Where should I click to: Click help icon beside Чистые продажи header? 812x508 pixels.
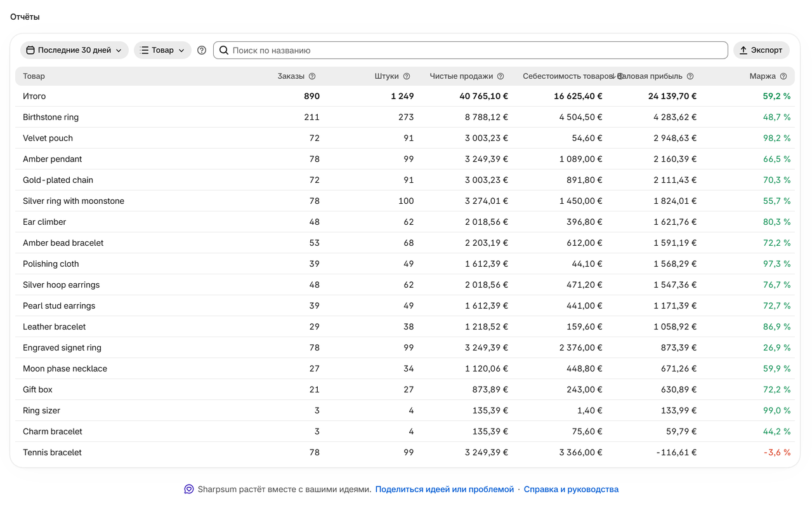point(501,76)
